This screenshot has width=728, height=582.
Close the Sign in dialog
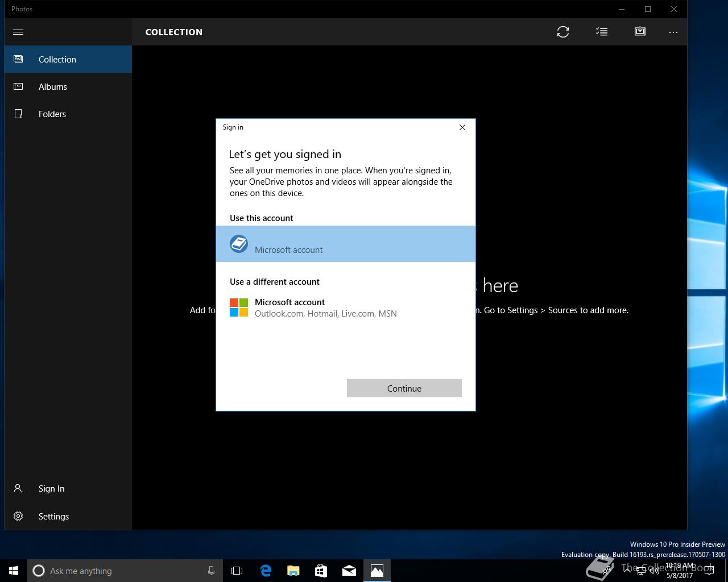pos(462,127)
